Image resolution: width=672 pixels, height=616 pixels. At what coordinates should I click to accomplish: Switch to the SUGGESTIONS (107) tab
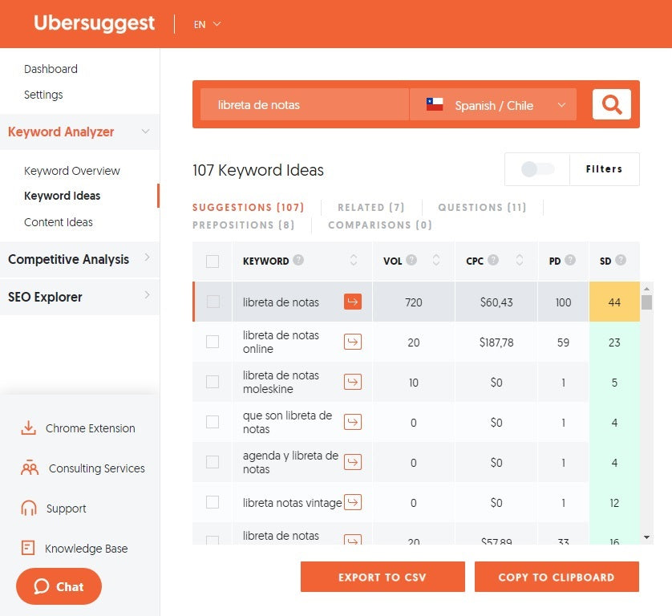pos(248,208)
